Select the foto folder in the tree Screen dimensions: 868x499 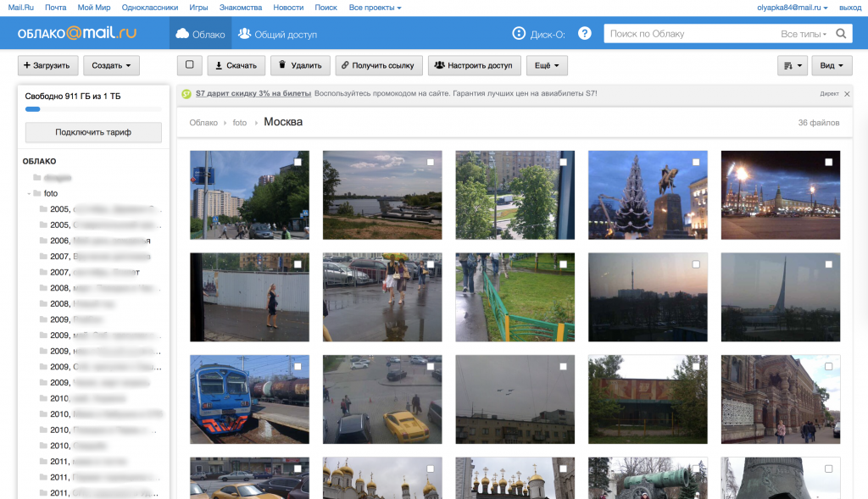click(50, 193)
